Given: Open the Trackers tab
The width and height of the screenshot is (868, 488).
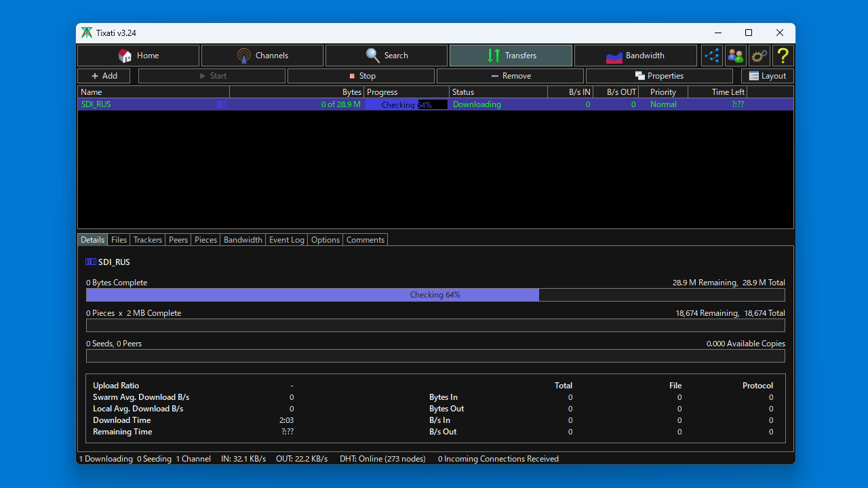Looking at the screenshot, I should [148, 240].
